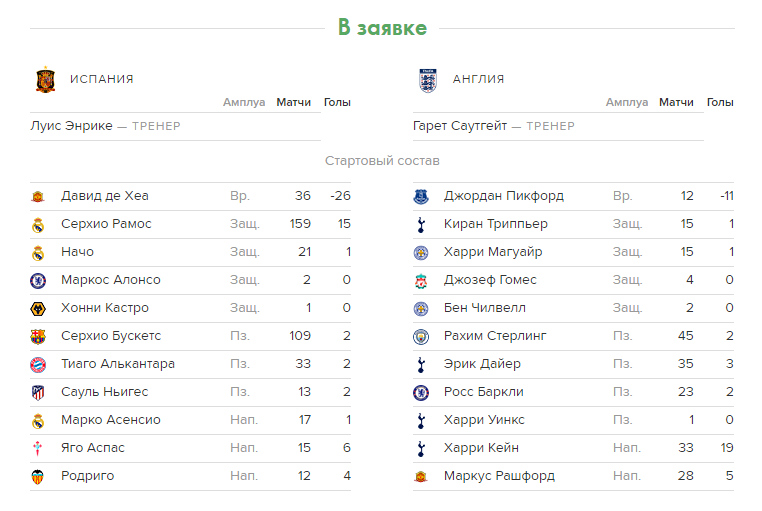Click the Manchester City badge beside Рахим Стерлинг
Screen dimensions: 762x511
pos(421,337)
